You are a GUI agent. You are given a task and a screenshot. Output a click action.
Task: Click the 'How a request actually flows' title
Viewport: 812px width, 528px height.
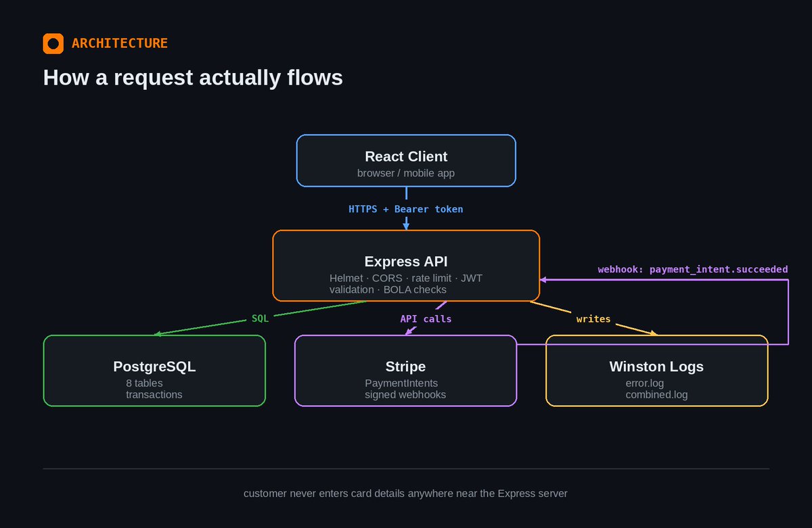pyautogui.click(x=193, y=78)
